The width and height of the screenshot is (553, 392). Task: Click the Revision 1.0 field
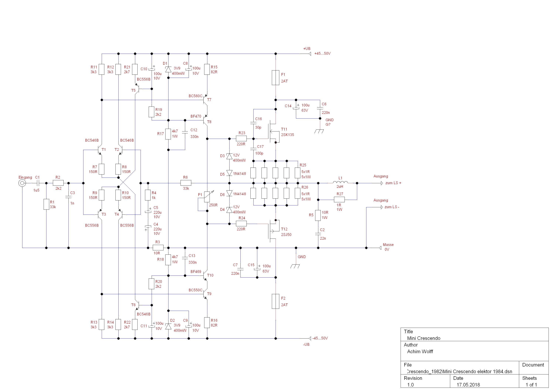point(410,385)
